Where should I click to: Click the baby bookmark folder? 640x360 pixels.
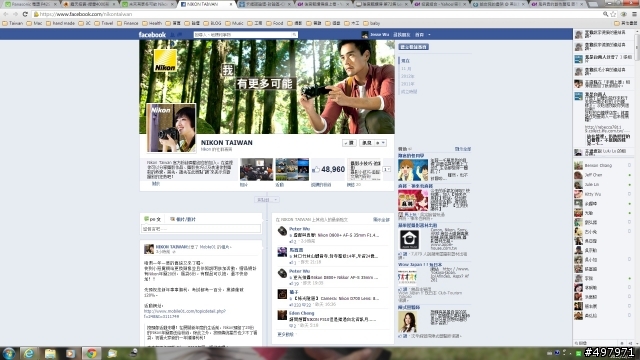371,23
